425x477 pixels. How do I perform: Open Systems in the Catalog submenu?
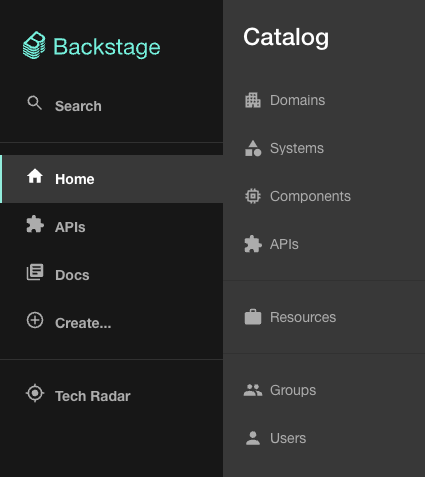[x=324, y=148]
